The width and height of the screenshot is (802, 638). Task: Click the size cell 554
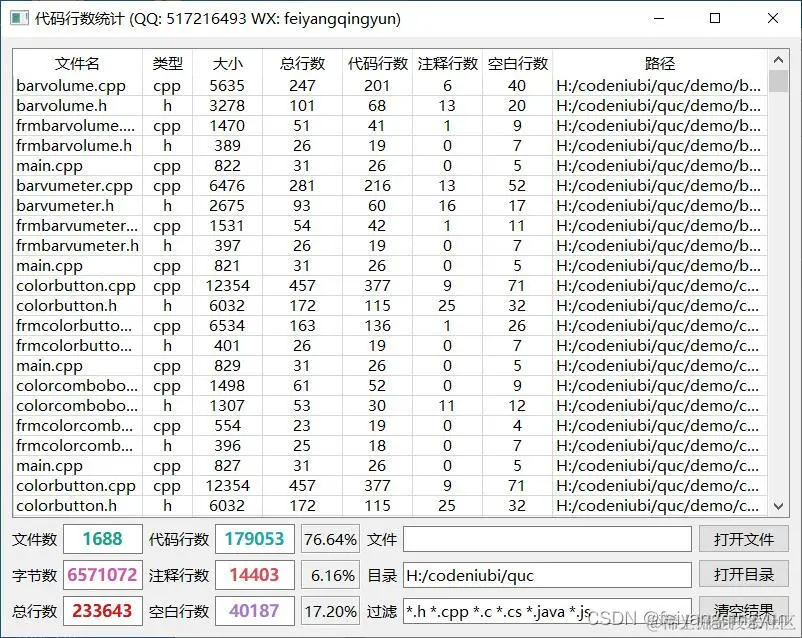pyautogui.click(x=227, y=426)
